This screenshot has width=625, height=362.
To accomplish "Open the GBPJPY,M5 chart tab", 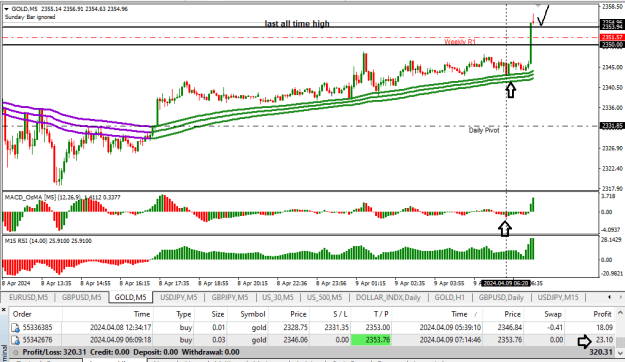I will click(230, 297).
